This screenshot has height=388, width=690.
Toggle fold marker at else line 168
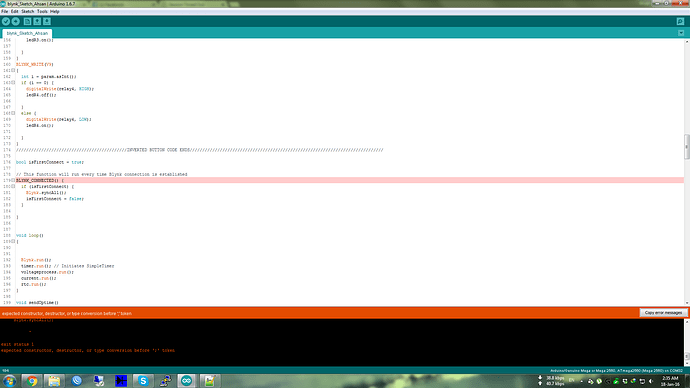[13, 113]
